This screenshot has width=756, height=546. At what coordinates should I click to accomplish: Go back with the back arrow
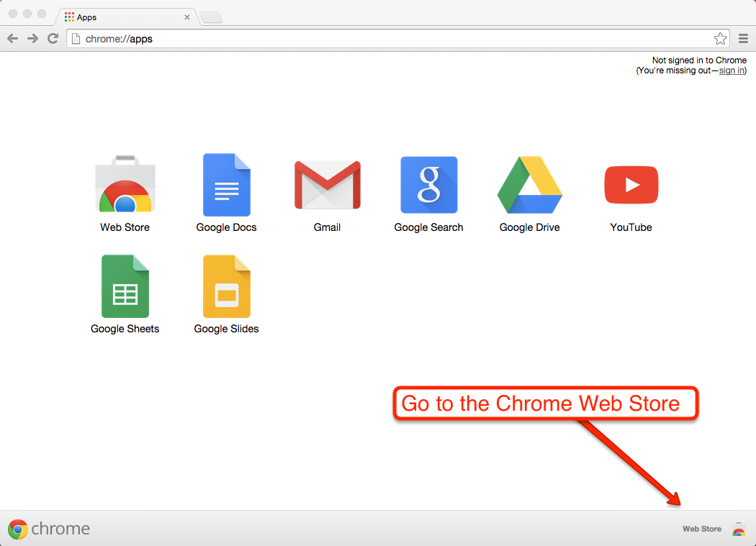click(x=12, y=39)
